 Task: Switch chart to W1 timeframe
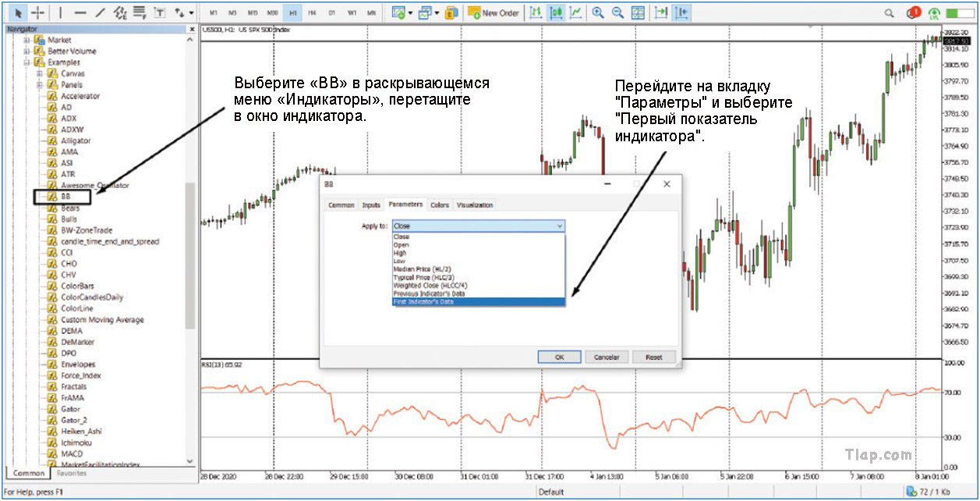coord(352,13)
